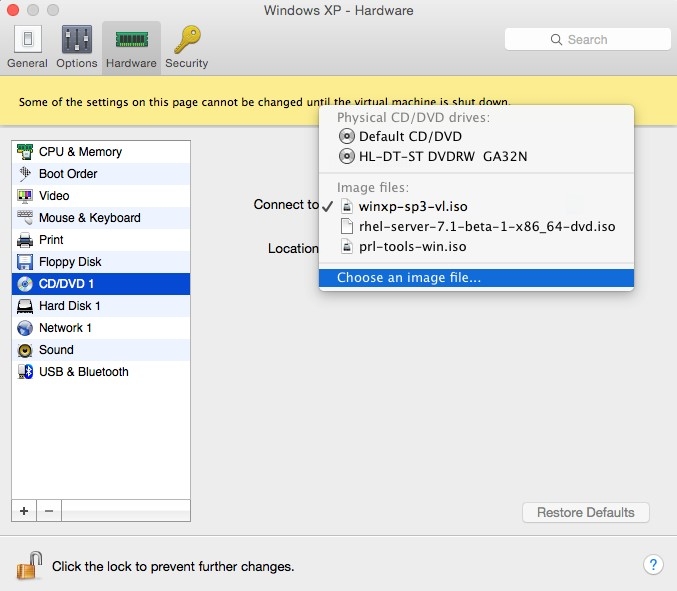Select USB & Bluetooth hardware item
Viewport: 677px width, 591px height.
click(x=83, y=372)
